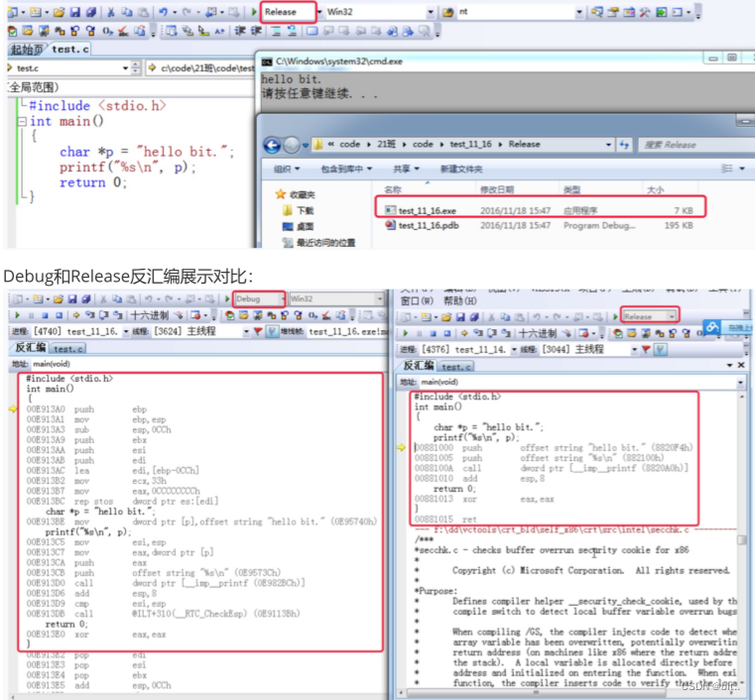This screenshot has height=700, width=755.
Task: Toggle 十六进制 hex display in Debug window
Action: (x=150, y=315)
